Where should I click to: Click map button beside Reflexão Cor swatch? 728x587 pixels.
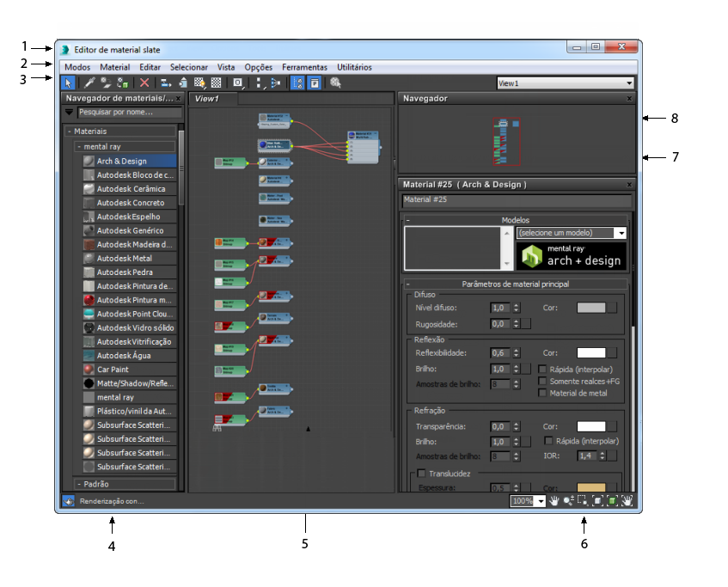point(612,353)
